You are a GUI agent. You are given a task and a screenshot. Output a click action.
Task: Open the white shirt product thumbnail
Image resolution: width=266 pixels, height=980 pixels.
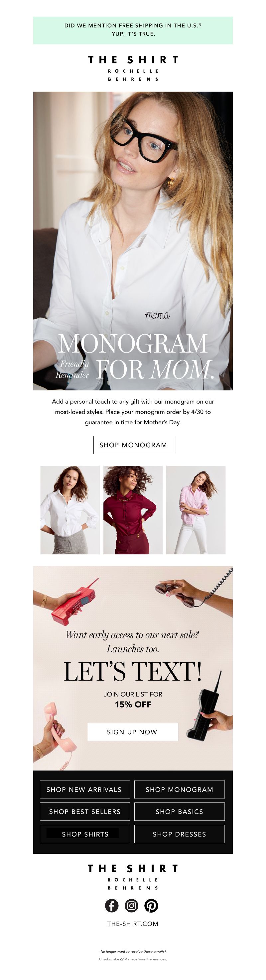(x=70, y=510)
